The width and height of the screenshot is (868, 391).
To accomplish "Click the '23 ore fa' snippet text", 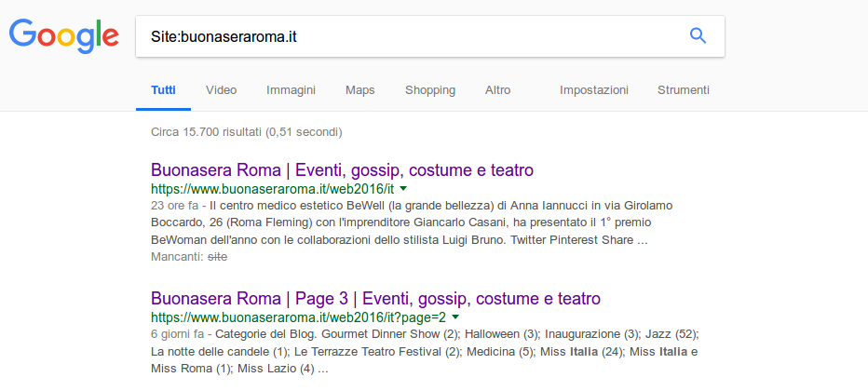I will point(173,206).
